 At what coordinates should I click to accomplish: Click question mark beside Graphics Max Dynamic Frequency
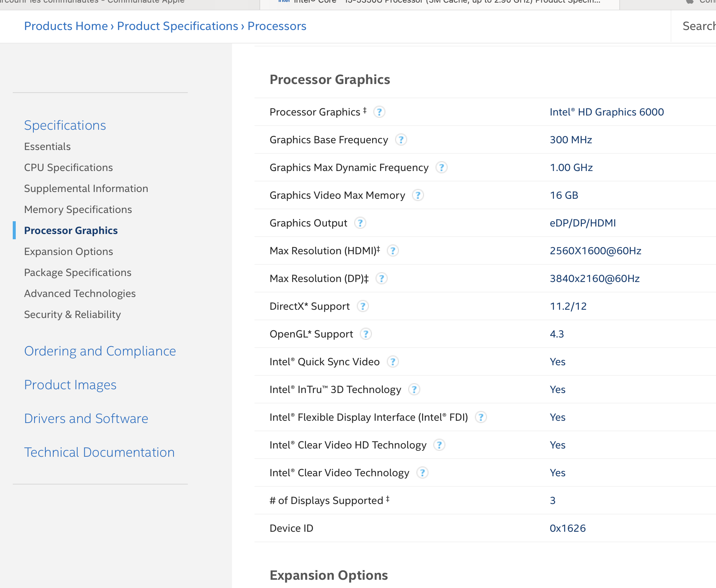(441, 168)
